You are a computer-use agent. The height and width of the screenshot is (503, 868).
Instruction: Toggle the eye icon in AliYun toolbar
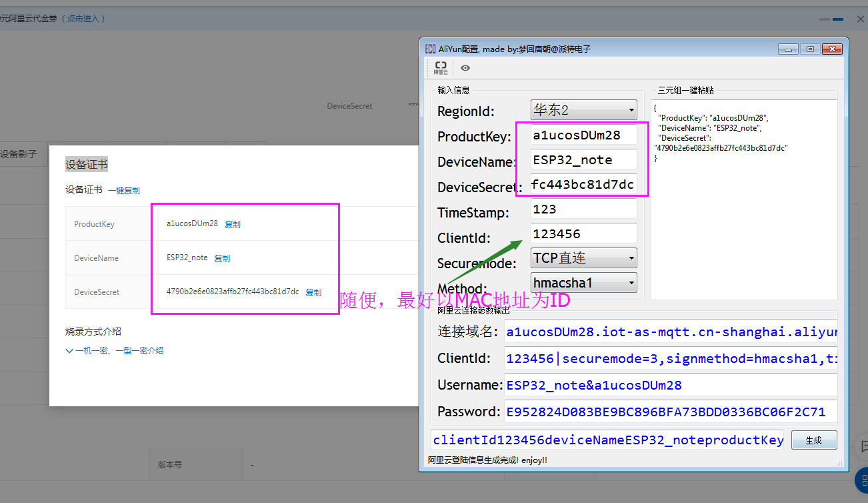tap(465, 67)
